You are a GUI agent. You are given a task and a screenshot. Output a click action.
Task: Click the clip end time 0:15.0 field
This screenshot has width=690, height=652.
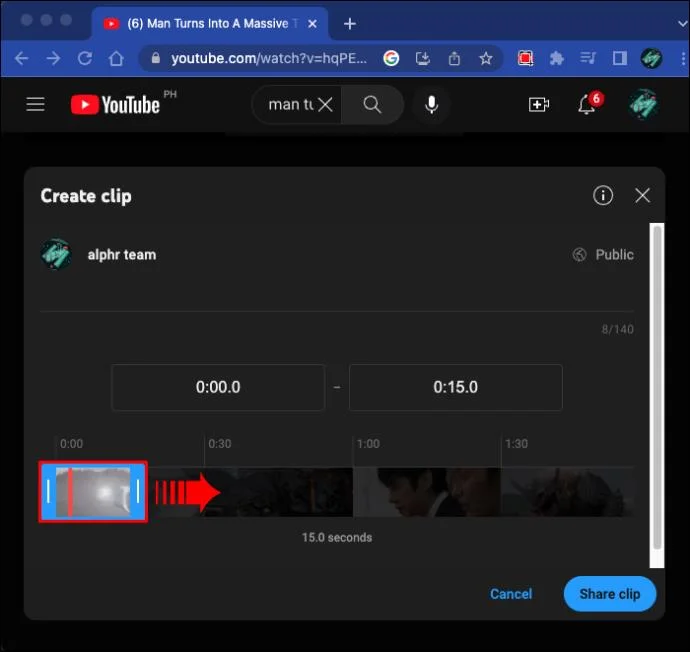(455, 387)
